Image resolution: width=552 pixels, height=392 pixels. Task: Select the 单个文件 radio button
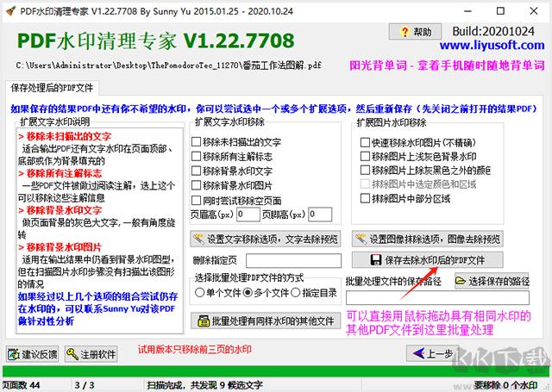click(x=217, y=293)
